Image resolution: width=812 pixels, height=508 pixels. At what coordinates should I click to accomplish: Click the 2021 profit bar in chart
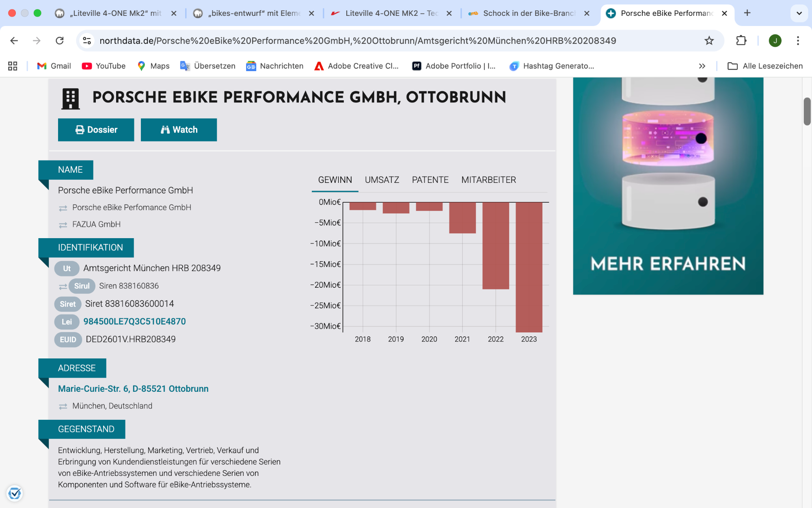pyautogui.click(x=462, y=217)
